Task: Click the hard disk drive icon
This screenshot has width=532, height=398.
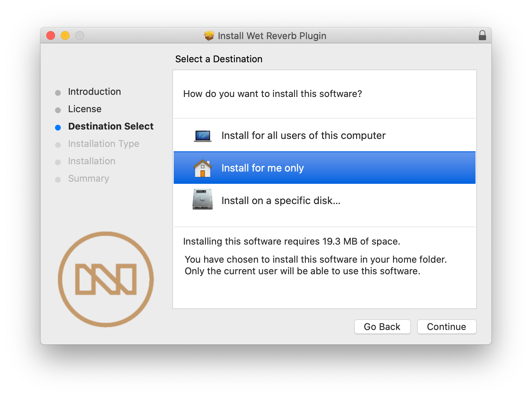Action: [x=203, y=199]
